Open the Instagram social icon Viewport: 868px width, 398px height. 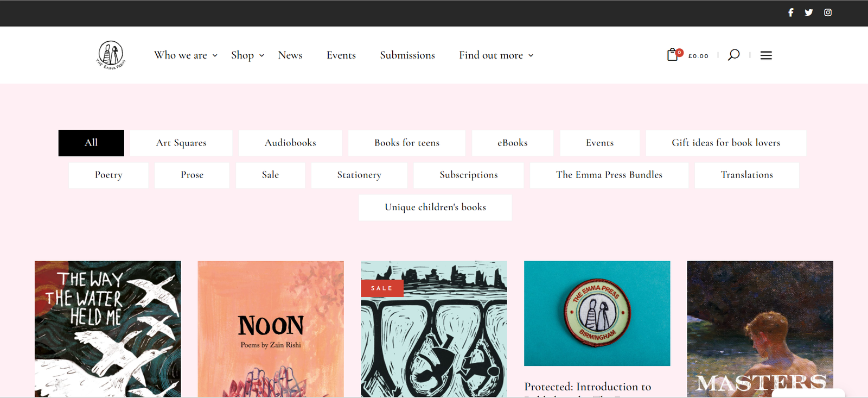click(x=828, y=12)
